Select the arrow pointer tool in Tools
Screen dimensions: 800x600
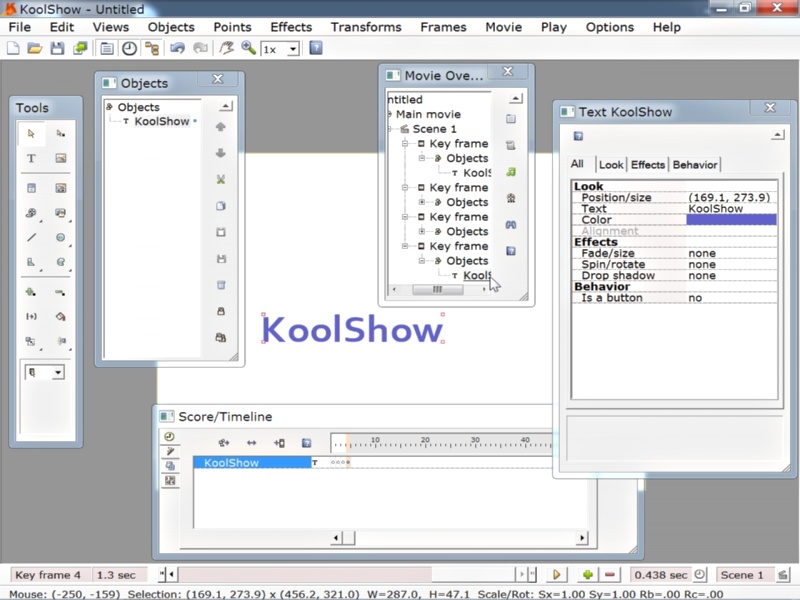pos(31,134)
